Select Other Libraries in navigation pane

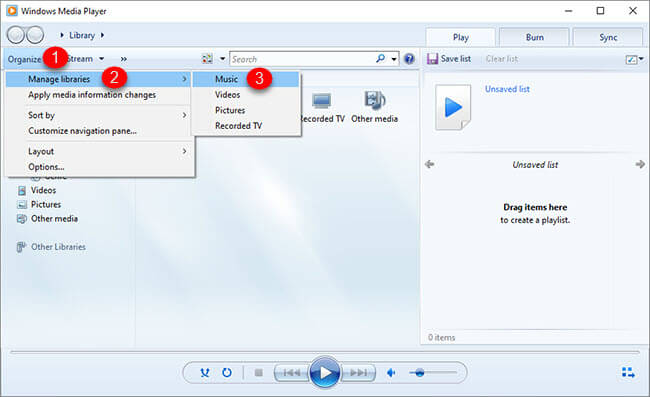51,247
